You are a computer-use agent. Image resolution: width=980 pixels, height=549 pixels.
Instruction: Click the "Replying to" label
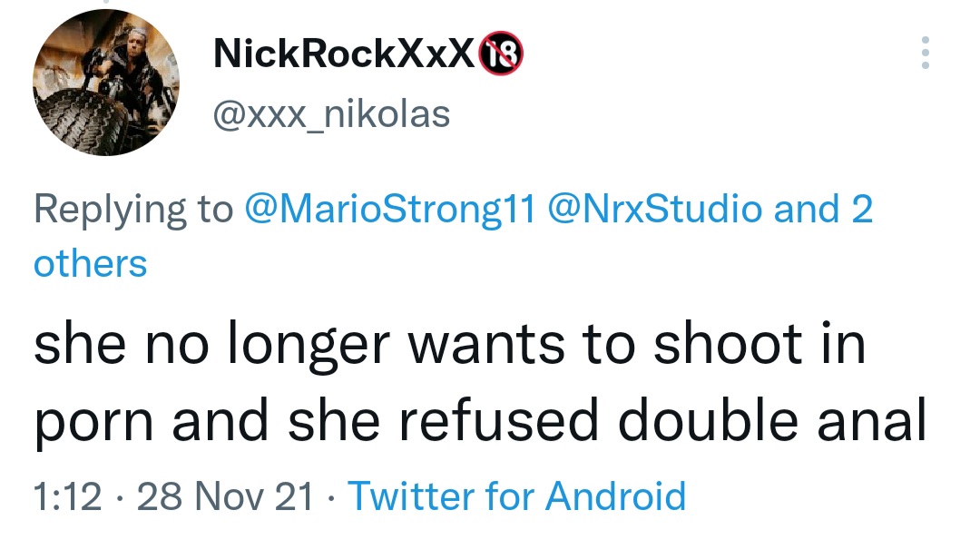tap(133, 210)
